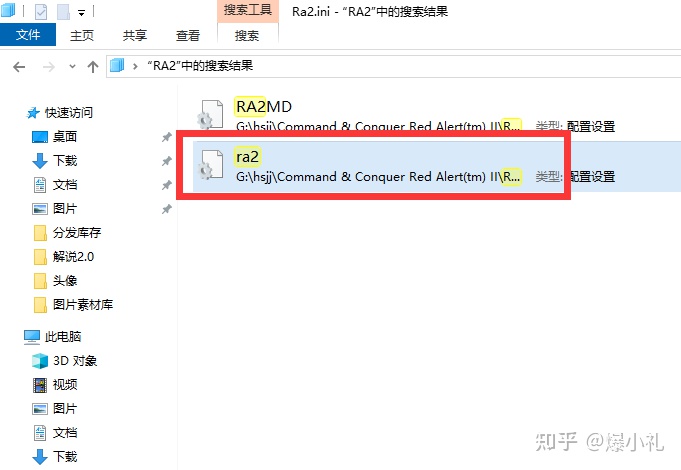Screen dimensions: 681x470
Task: Switch to the 查看 ribbon tab
Action: click(x=188, y=35)
